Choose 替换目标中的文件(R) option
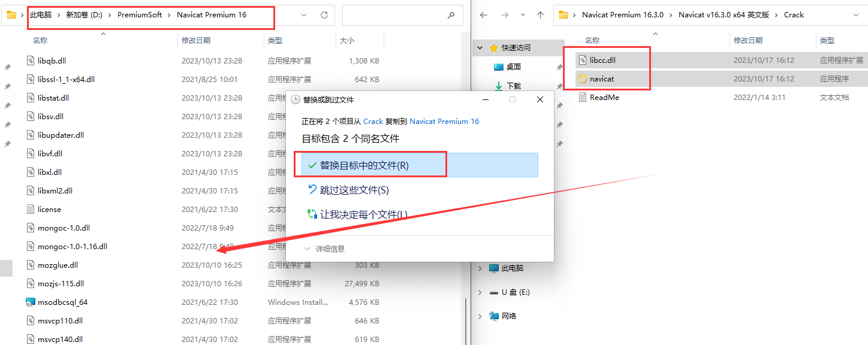868x345 pixels. (420, 165)
